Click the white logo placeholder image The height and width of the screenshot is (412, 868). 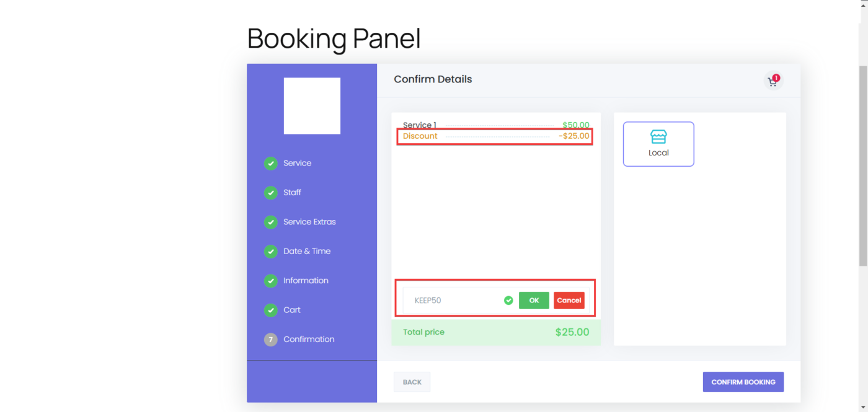(x=312, y=106)
